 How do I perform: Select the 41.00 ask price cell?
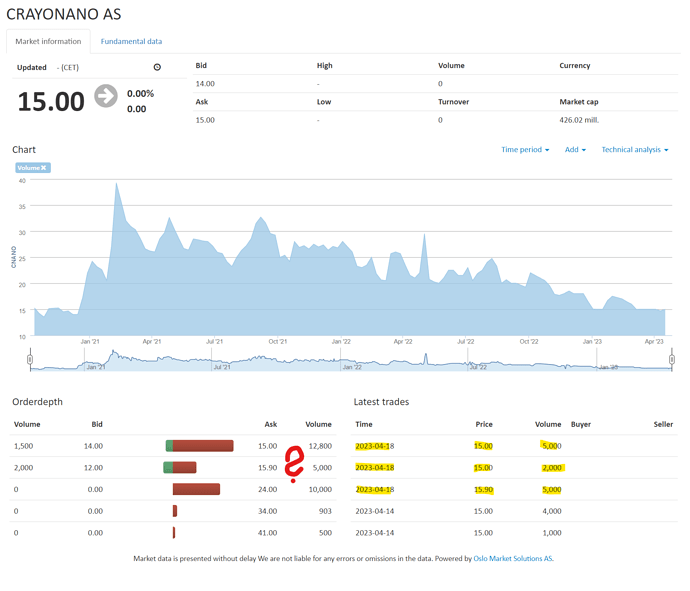(x=268, y=532)
